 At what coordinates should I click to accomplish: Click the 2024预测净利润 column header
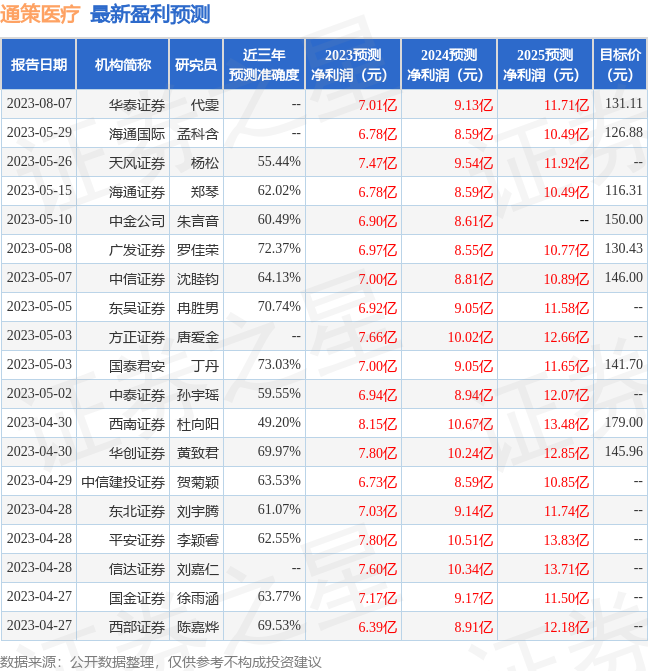coord(449,65)
